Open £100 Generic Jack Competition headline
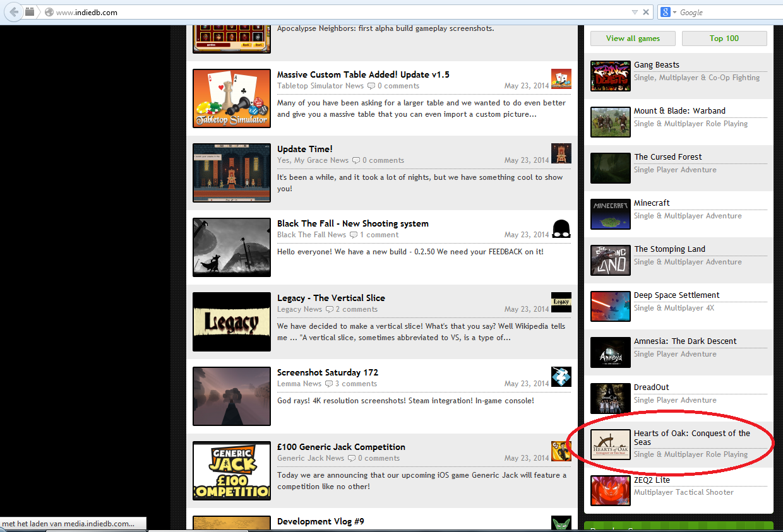The image size is (783, 532). pyautogui.click(x=341, y=447)
